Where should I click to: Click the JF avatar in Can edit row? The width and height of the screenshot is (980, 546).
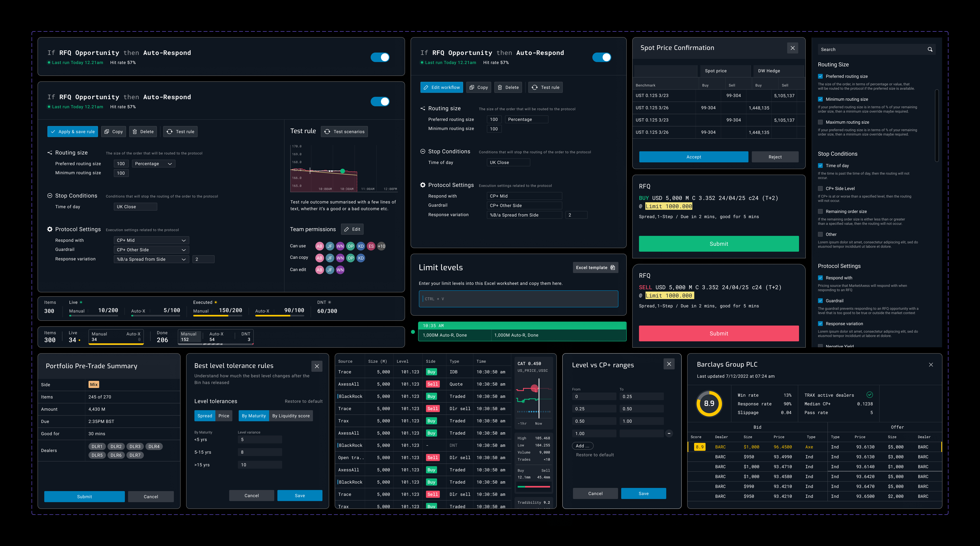tap(330, 270)
